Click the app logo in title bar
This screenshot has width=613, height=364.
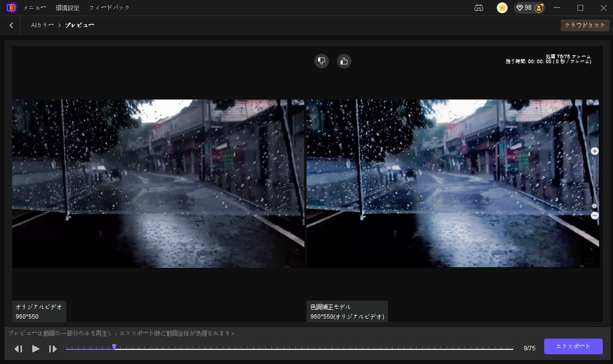click(11, 8)
